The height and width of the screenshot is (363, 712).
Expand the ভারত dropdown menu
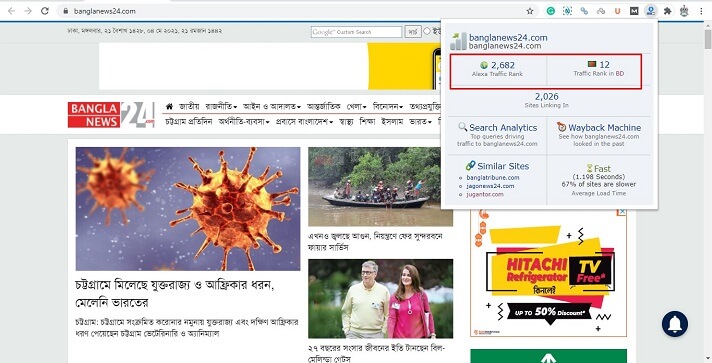(x=420, y=122)
